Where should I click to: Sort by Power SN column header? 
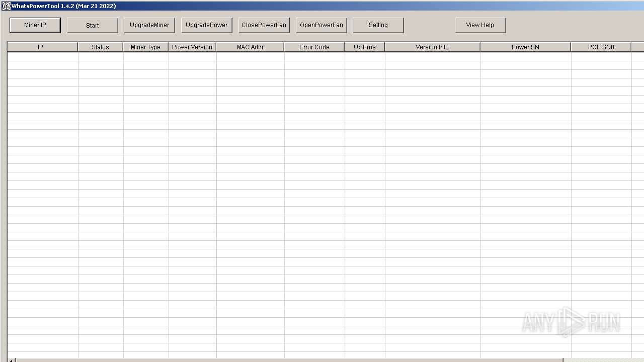[x=525, y=47]
